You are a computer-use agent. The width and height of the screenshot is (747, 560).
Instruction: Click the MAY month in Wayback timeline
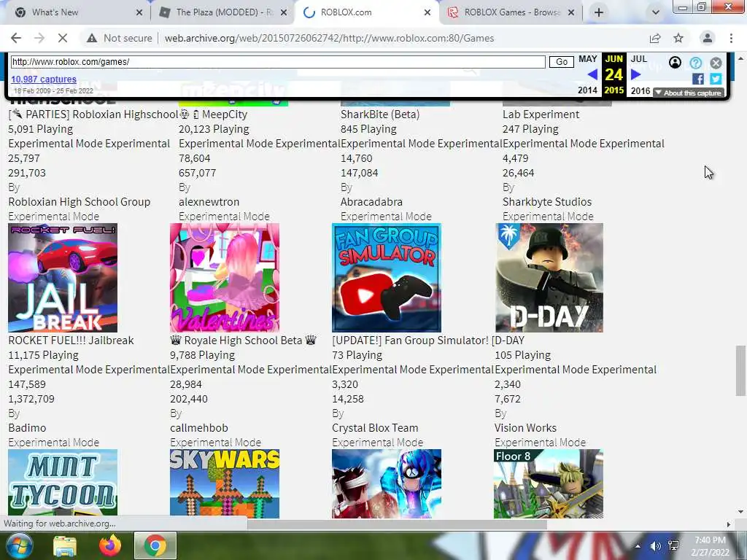pos(588,59)
